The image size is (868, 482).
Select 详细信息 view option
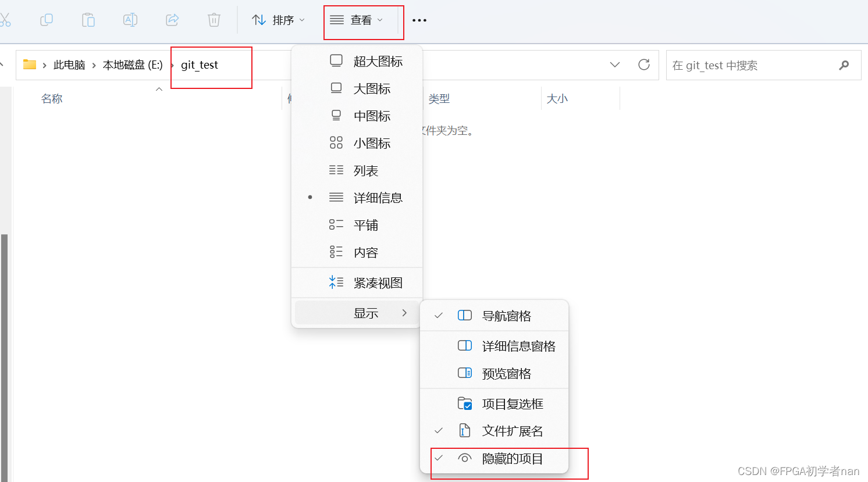click(357, 198)
